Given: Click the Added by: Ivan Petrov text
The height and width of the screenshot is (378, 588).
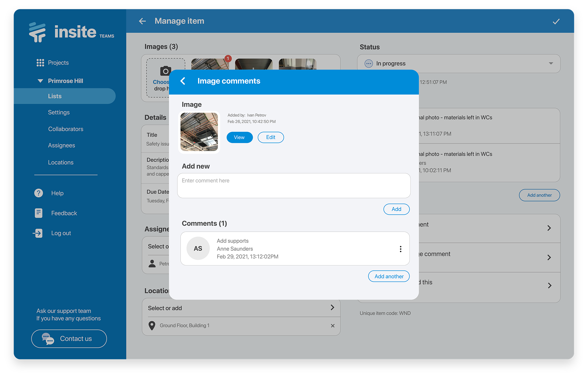Looking at the screenshot, I should pos(247,115).
